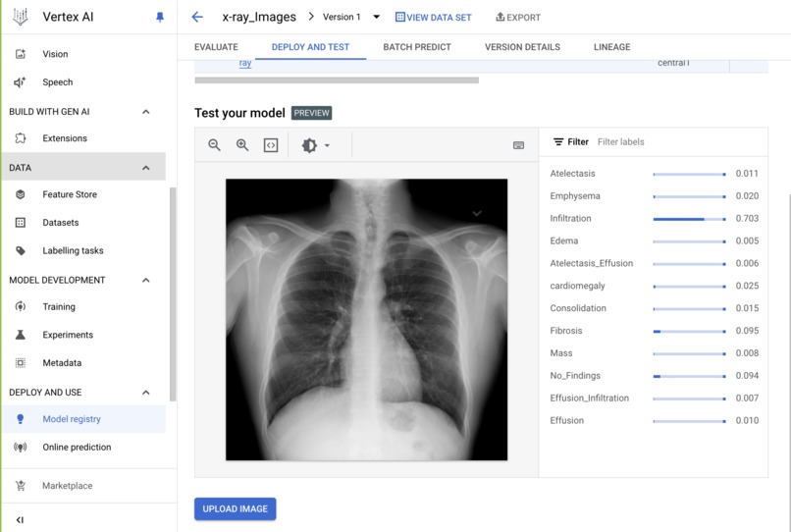Click the Filter icon in labels panel

[558, 141]
